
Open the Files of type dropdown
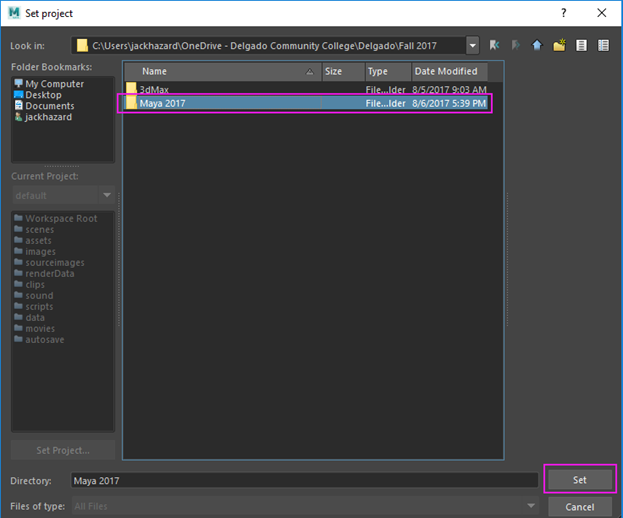(x=531, y=506)
